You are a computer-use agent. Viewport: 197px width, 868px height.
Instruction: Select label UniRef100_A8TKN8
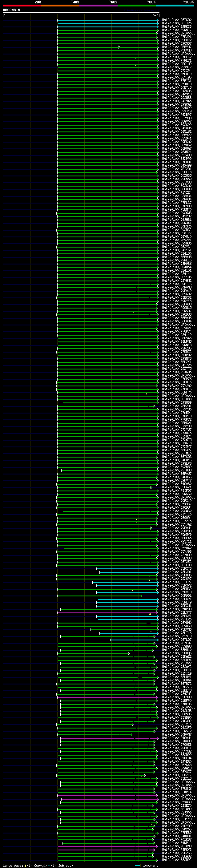(177, 846)
